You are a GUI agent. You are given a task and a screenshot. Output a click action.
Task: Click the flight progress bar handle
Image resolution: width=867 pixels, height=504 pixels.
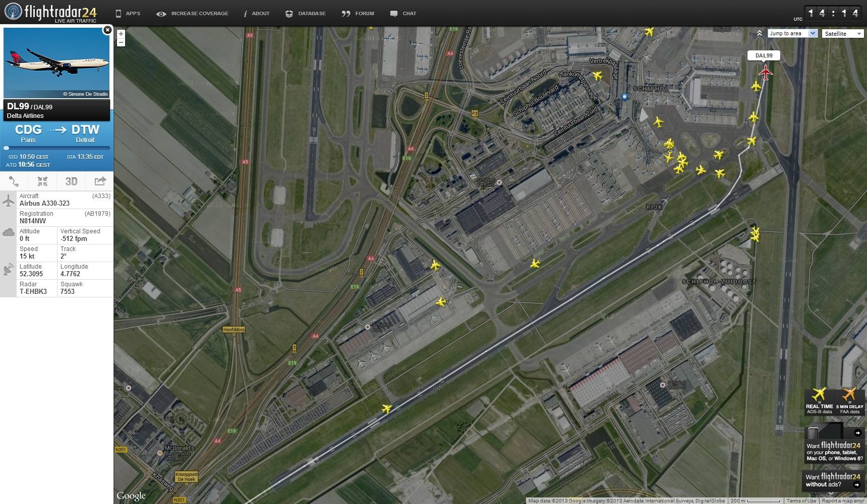7,148
